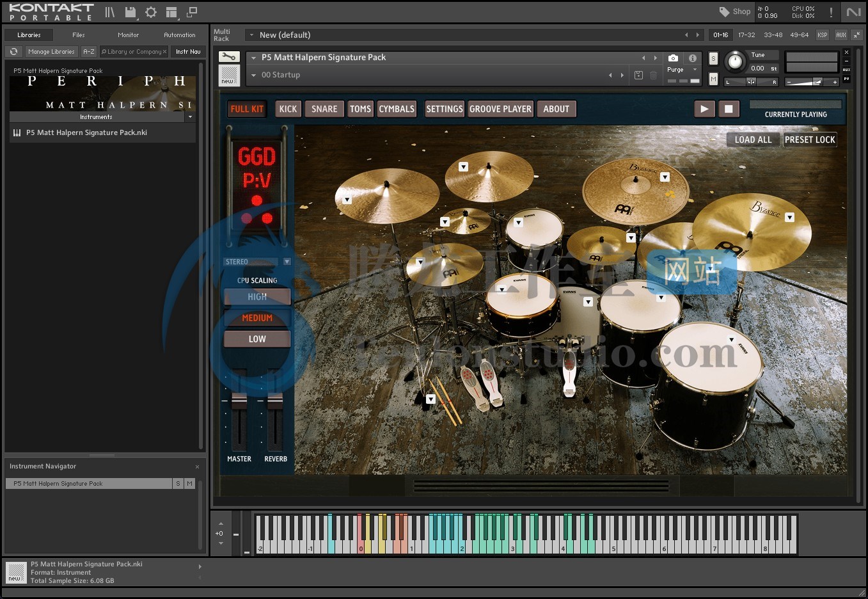Click the refresh libraries icon
Screen dimensions: 868x599
pyautogui.click(x=13, y=51)
